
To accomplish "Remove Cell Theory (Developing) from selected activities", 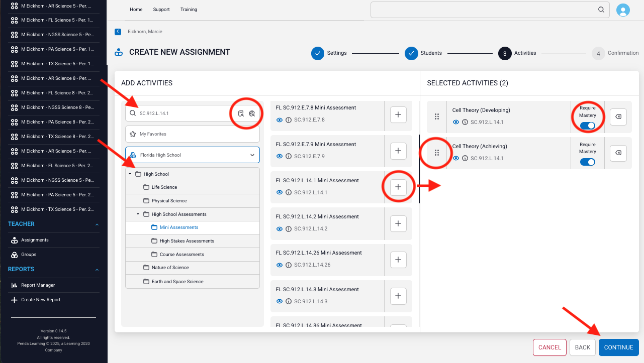I will [618, 116].
